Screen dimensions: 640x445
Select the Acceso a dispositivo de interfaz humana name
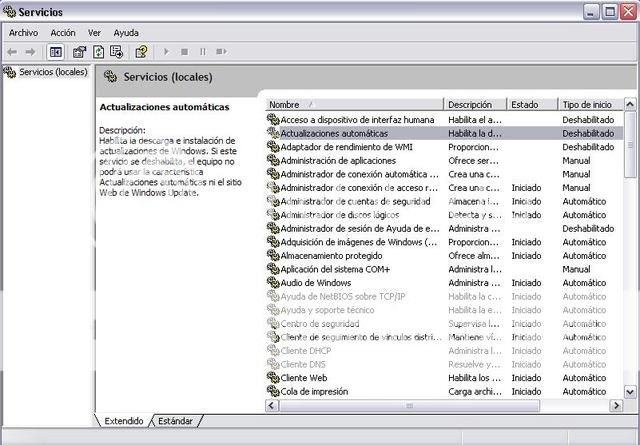click(357, 120)
